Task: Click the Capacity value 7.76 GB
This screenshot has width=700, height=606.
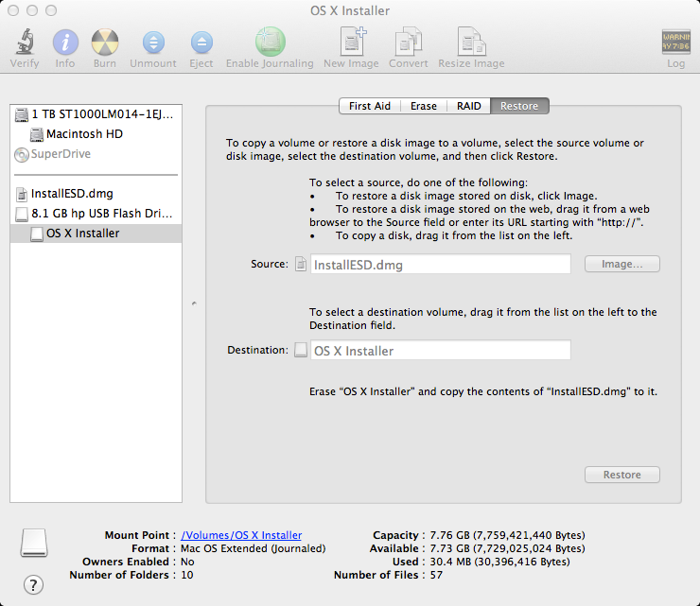Action: (x=507, y=535)
